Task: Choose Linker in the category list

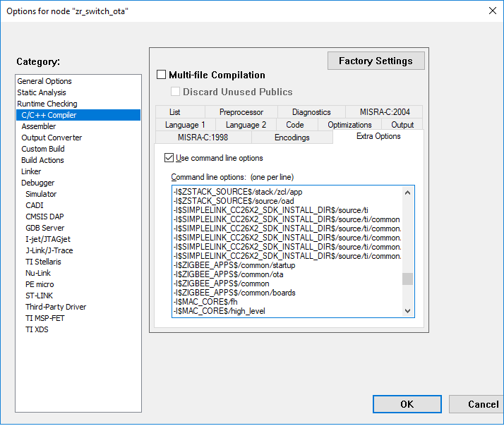Action: click(31, 171)
